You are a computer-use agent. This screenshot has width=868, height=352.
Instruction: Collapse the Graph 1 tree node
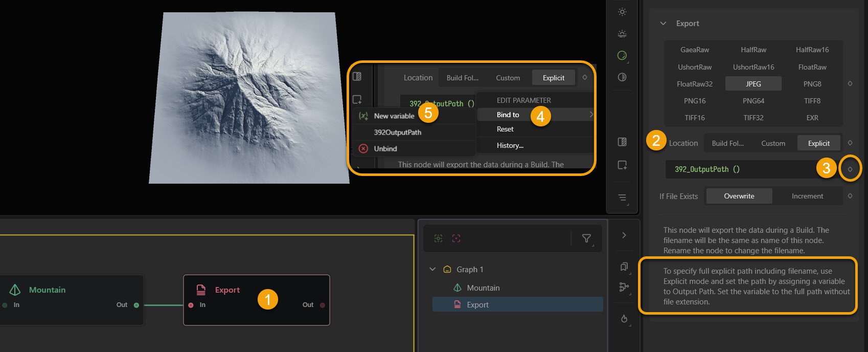coord(432,269)
